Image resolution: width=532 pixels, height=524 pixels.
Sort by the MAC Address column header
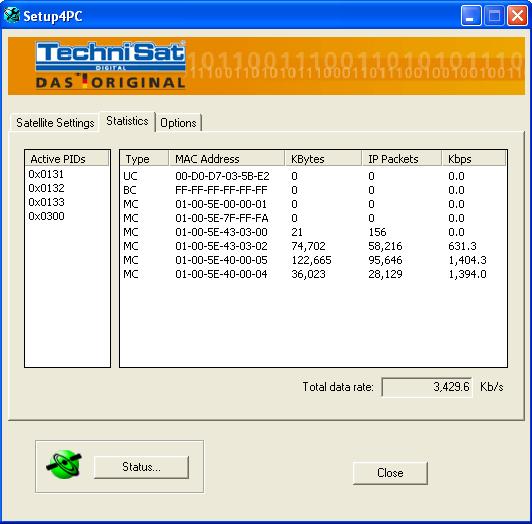[226, 159]
